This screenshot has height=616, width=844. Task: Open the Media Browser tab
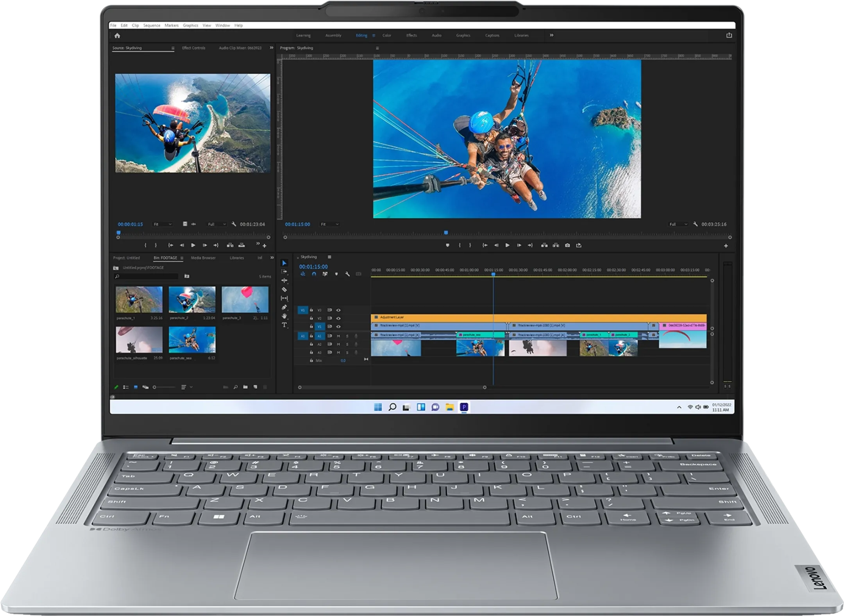[203, 258]
